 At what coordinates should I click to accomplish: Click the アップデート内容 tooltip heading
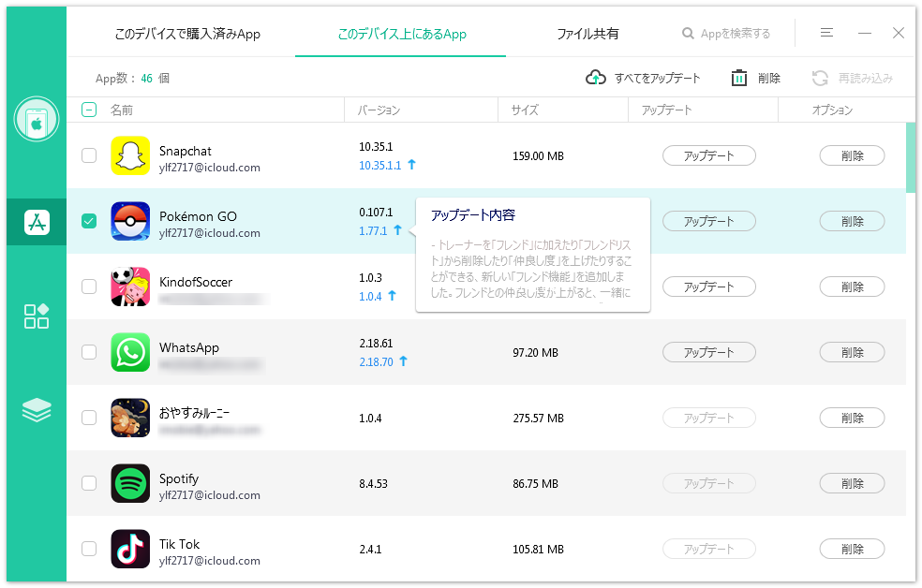point(473,215)
